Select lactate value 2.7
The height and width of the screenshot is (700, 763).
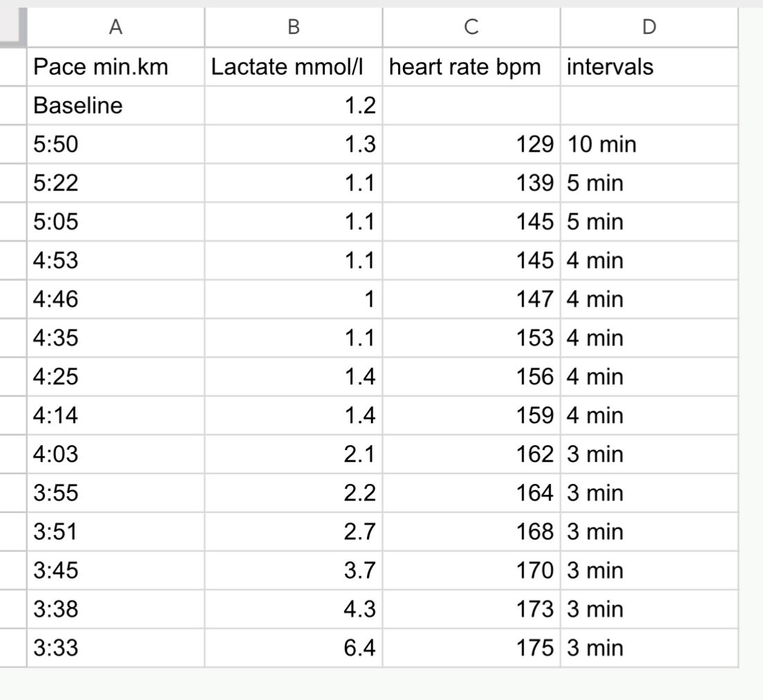pyautogui.click(x=294, y=532)
